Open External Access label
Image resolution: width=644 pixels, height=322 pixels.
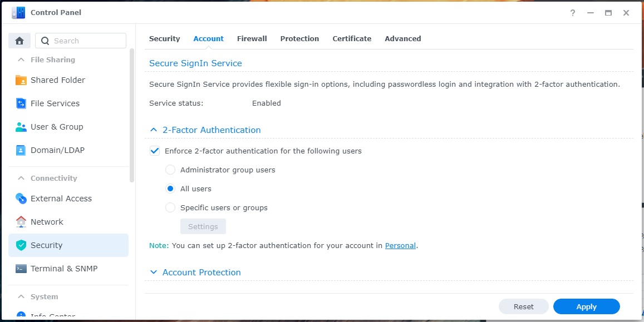(x=61, y=199)
